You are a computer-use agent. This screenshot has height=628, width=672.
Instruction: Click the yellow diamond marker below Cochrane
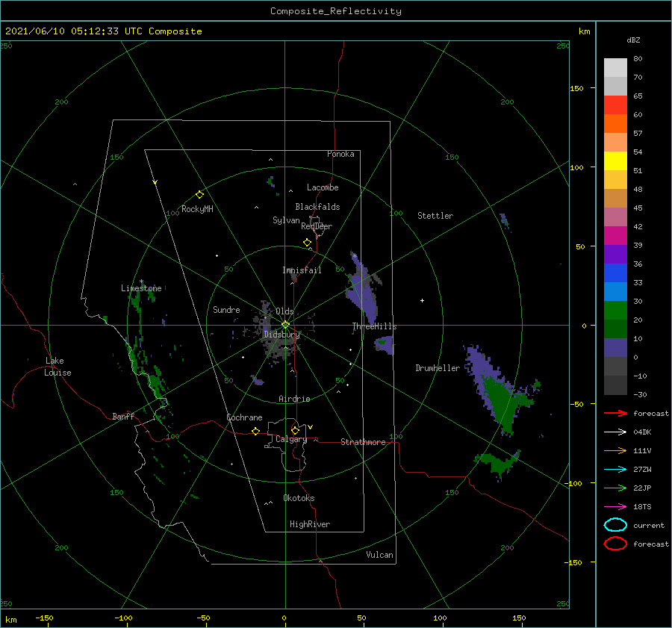[x=256, y=431]
